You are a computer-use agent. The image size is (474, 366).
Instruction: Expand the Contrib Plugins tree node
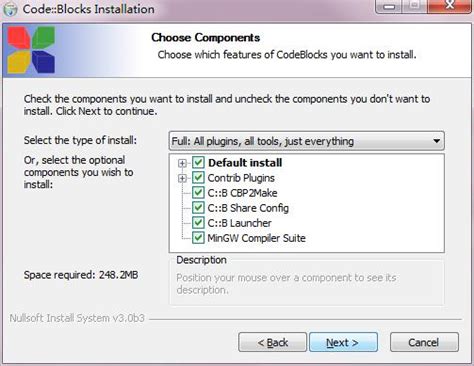click(x=182, y=178)
